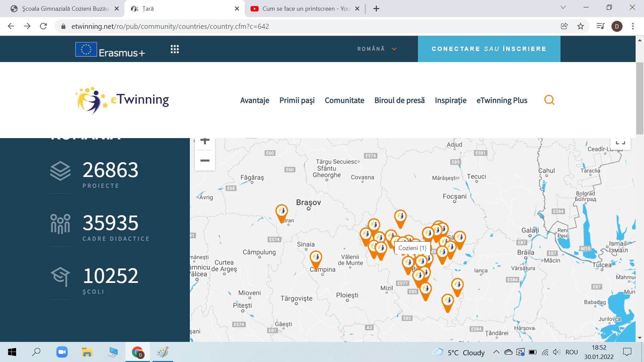Click the eTwinning logo link
Image resolution: width=644 pixels, height=362 pixels.
(122, 100)
